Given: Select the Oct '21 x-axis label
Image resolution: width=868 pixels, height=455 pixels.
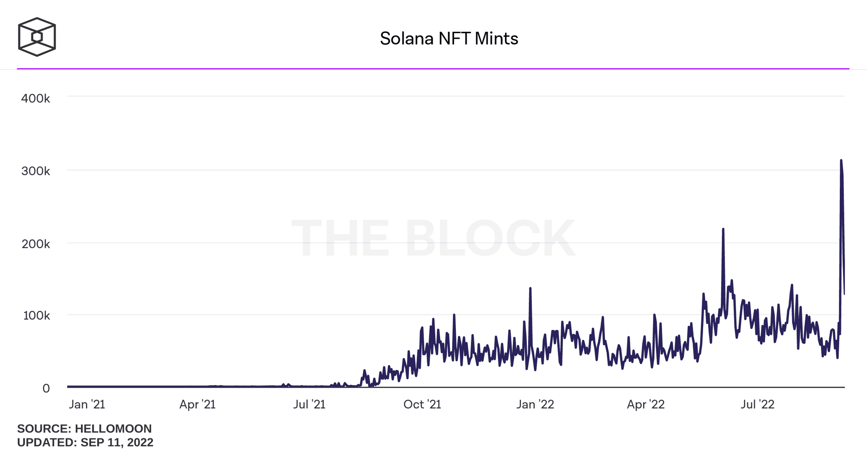Looking at the screenshot, I should pos(422,404).
